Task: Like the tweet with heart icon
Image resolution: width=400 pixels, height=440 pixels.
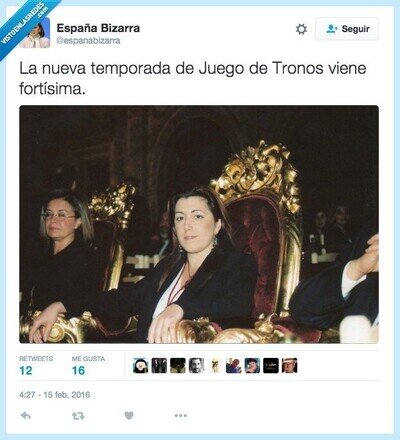Action: click(x=129, y=415)
